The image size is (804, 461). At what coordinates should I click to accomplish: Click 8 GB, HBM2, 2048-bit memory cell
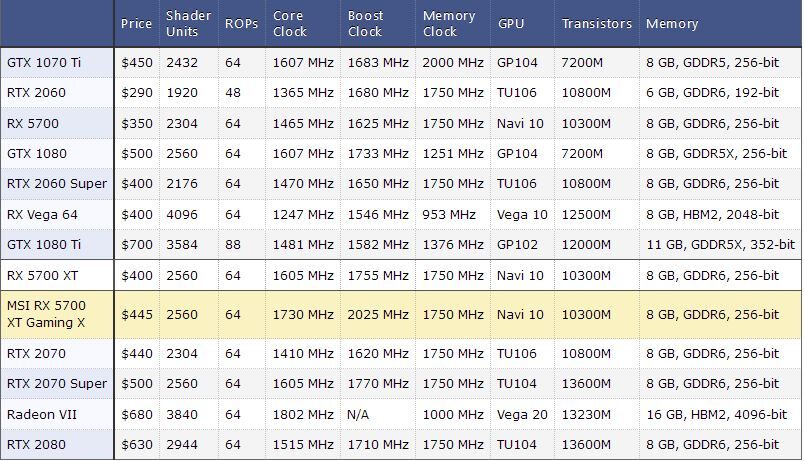[x=712, y=214]
